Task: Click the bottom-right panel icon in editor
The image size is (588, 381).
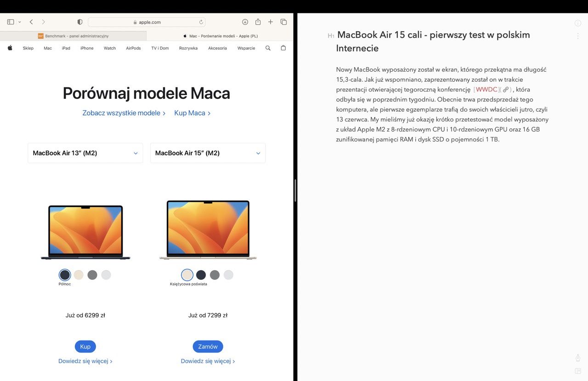Action: (578, 371)
